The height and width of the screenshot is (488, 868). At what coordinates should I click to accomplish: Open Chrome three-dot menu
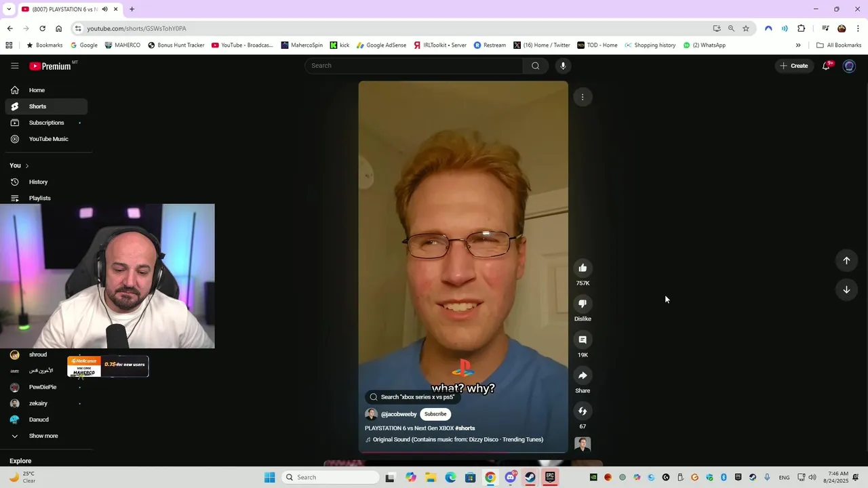(859, 28)
